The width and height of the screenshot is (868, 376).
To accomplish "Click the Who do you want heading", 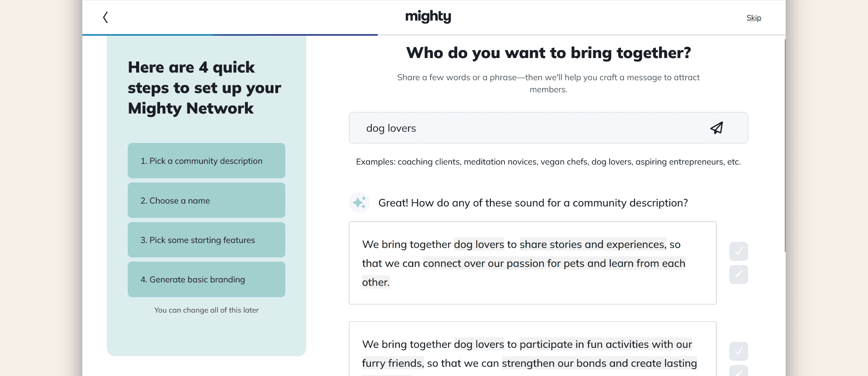I will 548,53.
